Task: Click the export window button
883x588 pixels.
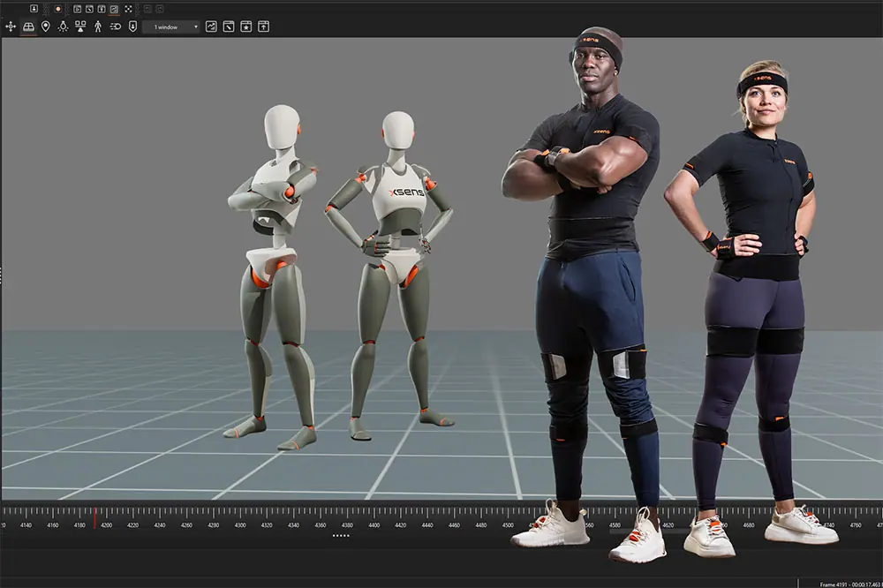Action: [264, 27]
